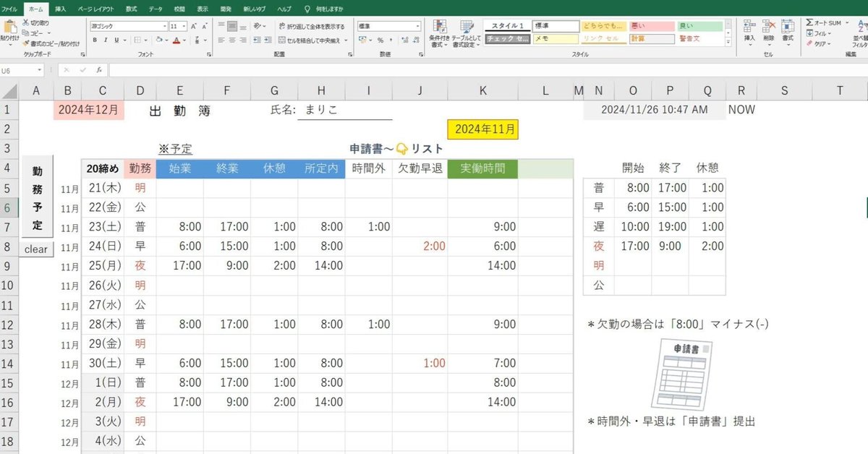Toggle Bold formatting
The width and height of the screenshot is (868, 454).
95,40
